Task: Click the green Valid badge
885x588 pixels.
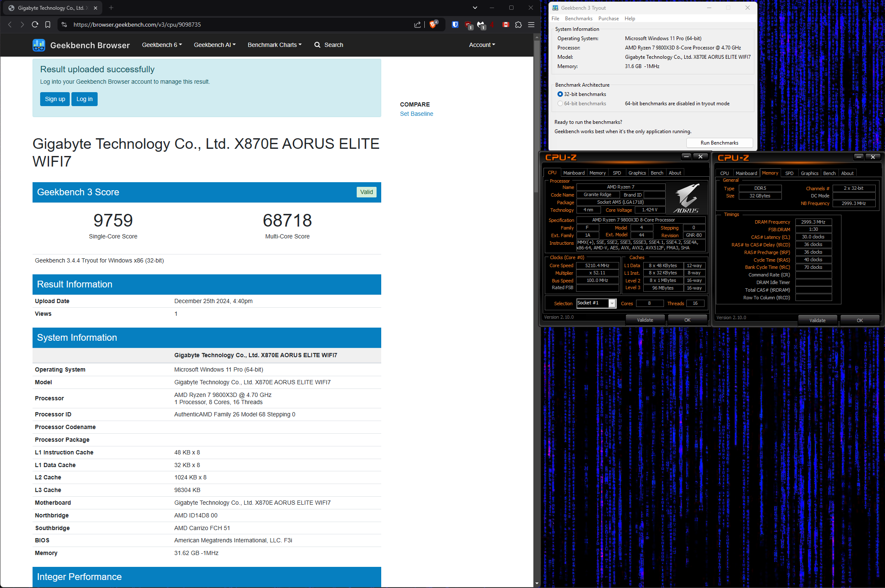Action: pos(366,192)
